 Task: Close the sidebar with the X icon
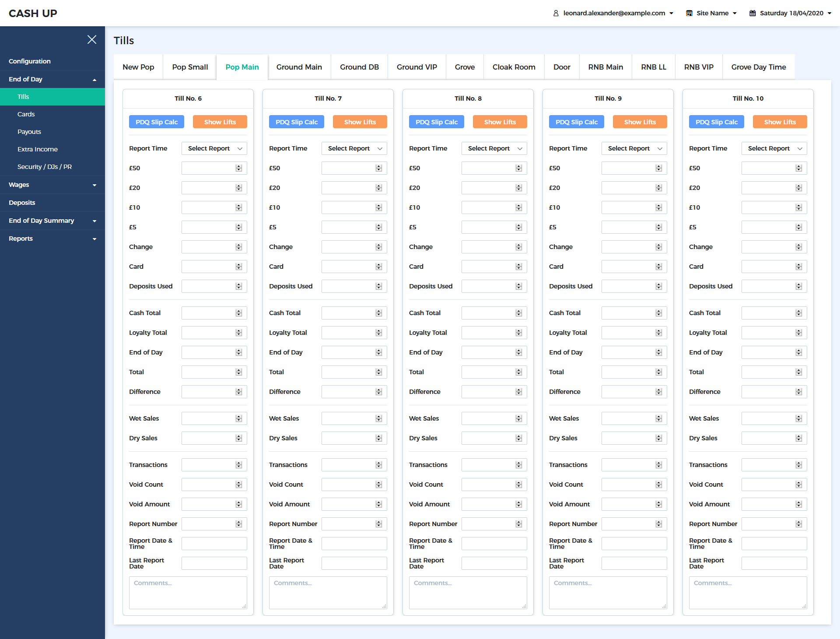pyautogui.click(x=92, y=39)
